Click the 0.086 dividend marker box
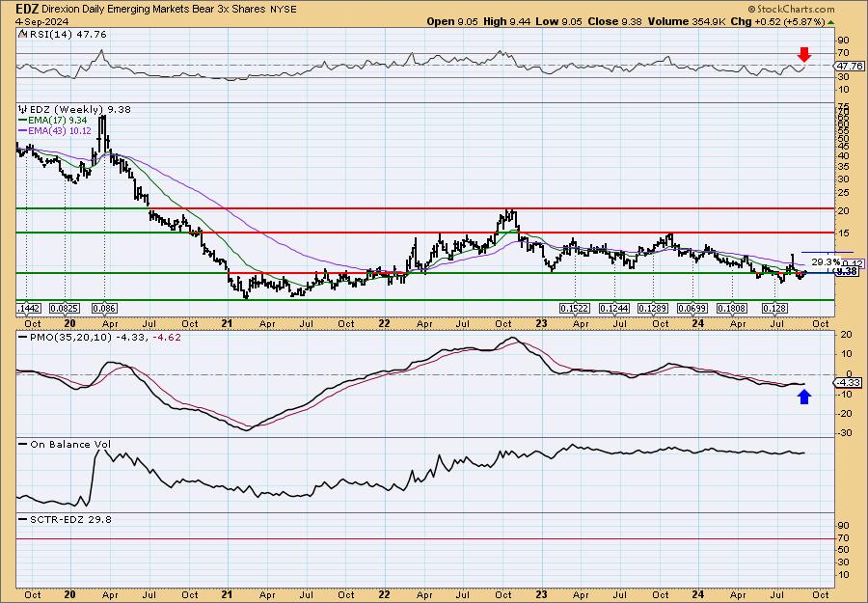This screenshot has height=603, width=868. [x=104, y=309]
